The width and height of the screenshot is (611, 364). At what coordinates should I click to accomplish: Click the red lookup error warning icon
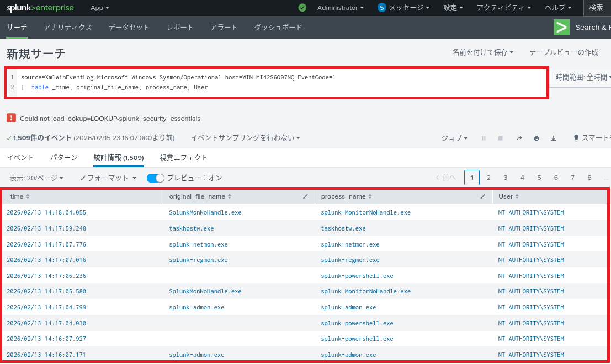11,118
